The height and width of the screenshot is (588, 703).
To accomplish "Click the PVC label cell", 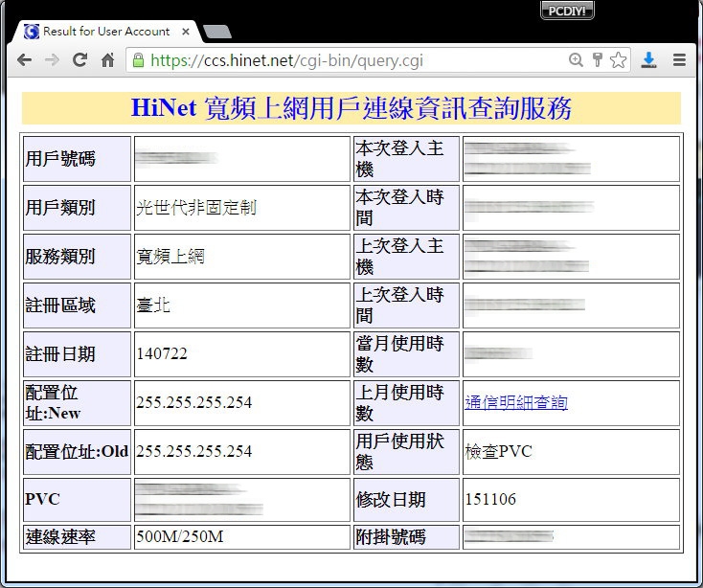I will (x=77, y=500).
